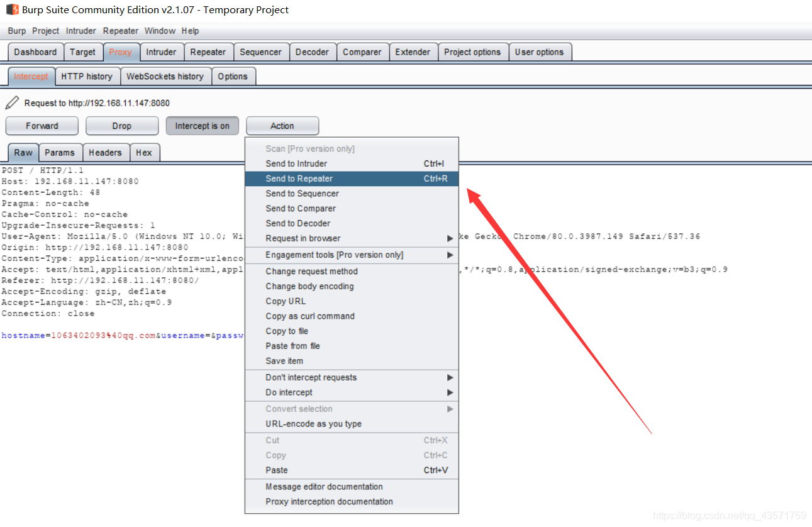Toggle the Intercept is on button
The height and width of the screenshot is (527, 812).
click(x=203, y=126)
